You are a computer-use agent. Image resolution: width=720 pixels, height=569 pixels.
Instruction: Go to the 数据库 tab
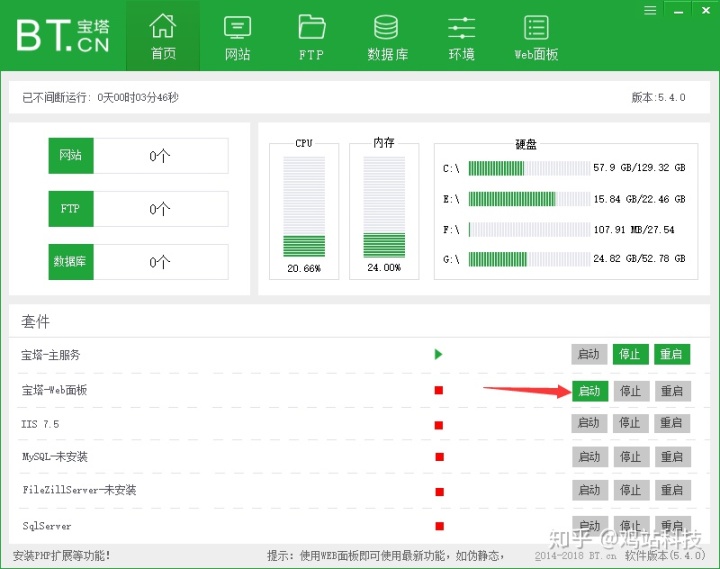[x=387, y=37]
